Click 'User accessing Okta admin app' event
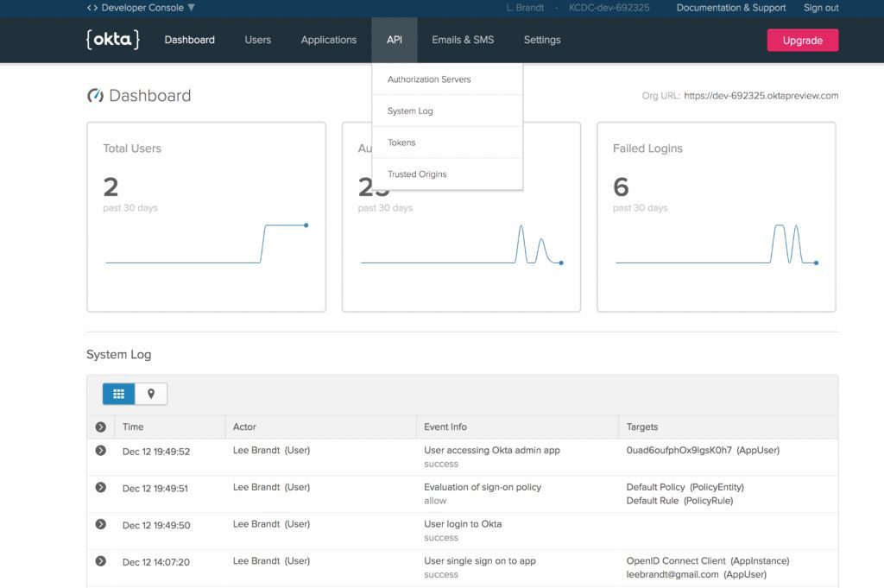The image size is (884, 588). coord(492,450)
